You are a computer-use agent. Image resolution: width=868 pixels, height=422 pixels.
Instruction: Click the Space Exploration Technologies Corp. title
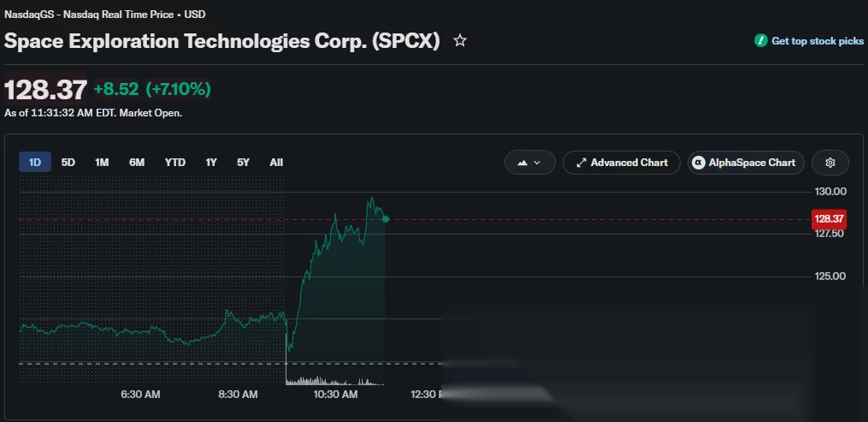pyautogui.click(x=222, y=41)
